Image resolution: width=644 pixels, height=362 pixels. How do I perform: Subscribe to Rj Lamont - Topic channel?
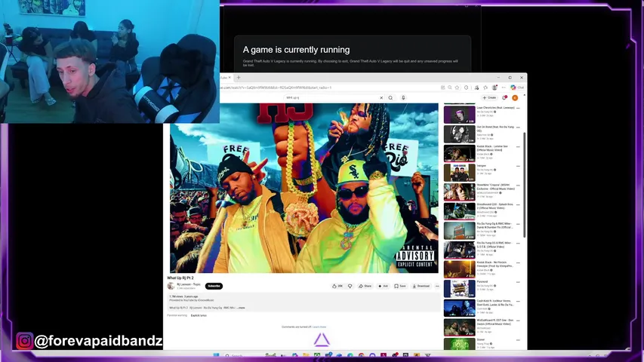214,286
